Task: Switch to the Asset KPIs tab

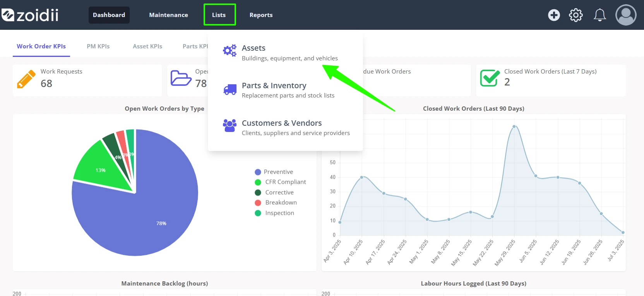Action: click(x=147, y=46)
